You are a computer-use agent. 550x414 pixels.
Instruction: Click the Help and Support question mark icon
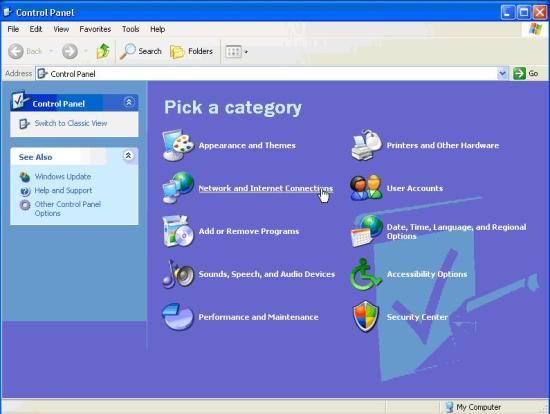tap(25, 191)
